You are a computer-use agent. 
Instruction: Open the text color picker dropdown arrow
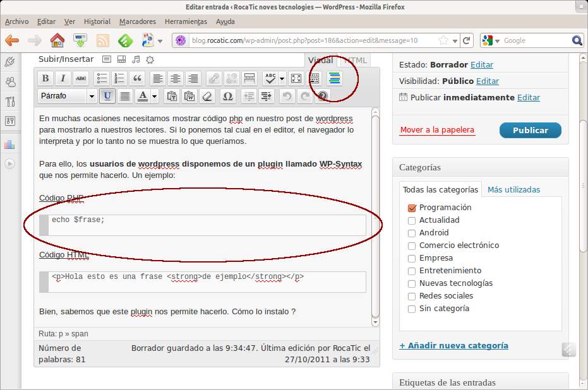(x=154, y=97)
